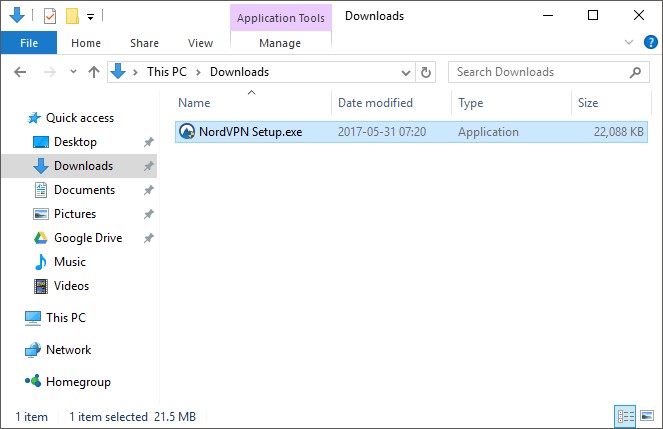Click in the Search Downloads field
This screenshot has height=429, width=663.
point(538,72)
